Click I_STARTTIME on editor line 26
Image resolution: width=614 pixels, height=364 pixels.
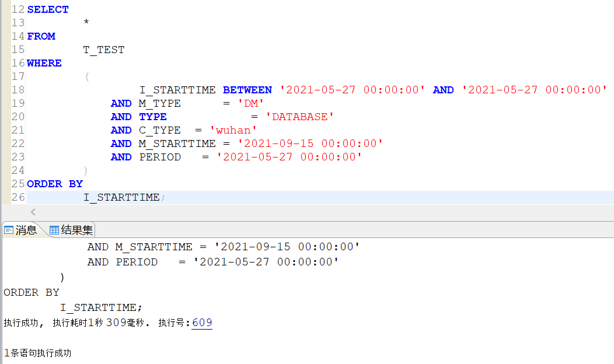[121, 197]
